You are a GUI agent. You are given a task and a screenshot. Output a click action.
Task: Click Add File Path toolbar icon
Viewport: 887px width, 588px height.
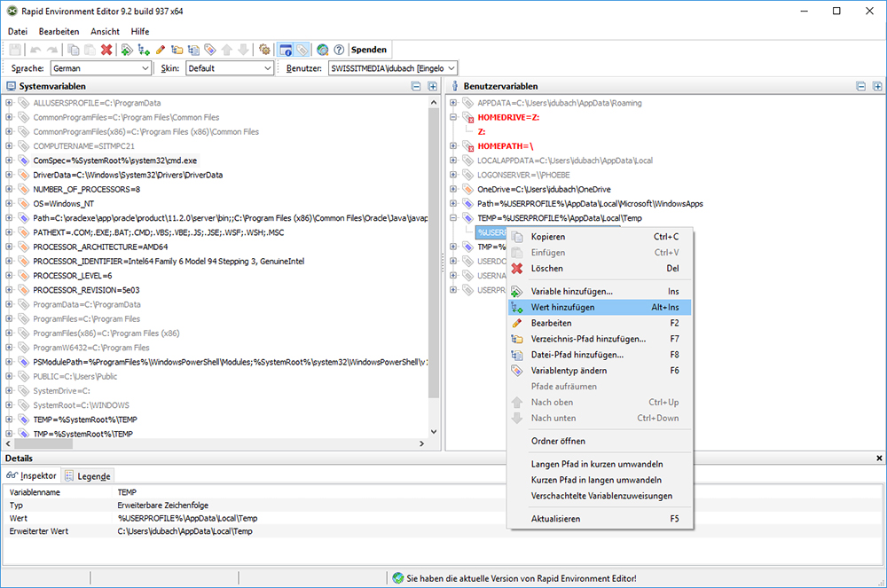click(x=193, y=50)
